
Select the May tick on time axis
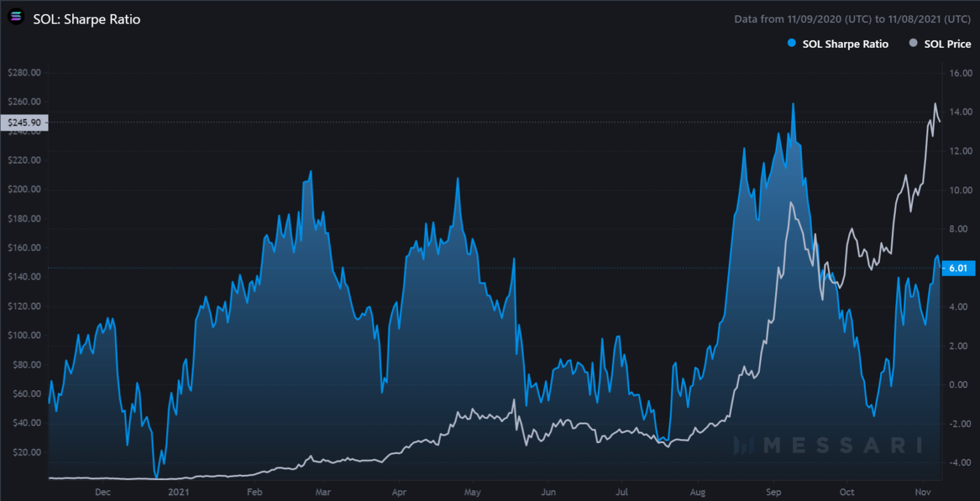point(472,492)
